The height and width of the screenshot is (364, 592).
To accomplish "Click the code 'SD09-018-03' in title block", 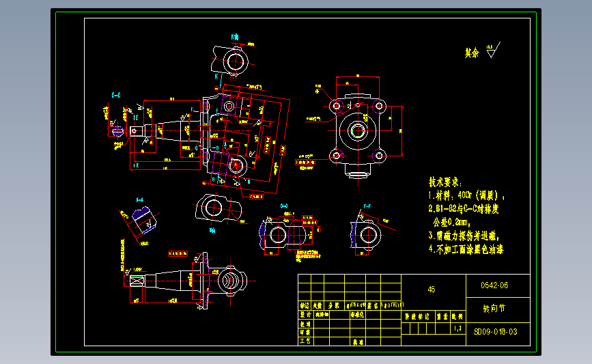I will point(495,332).
